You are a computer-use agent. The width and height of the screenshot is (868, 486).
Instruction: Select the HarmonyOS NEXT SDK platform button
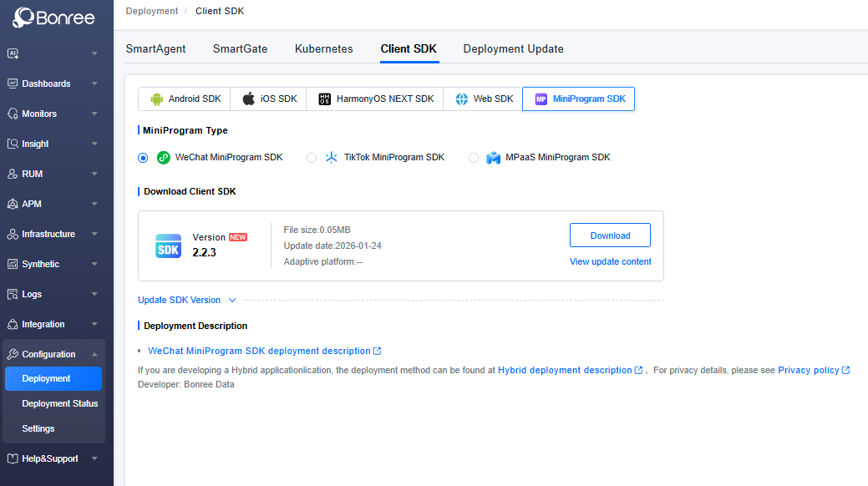click(375, 99)
